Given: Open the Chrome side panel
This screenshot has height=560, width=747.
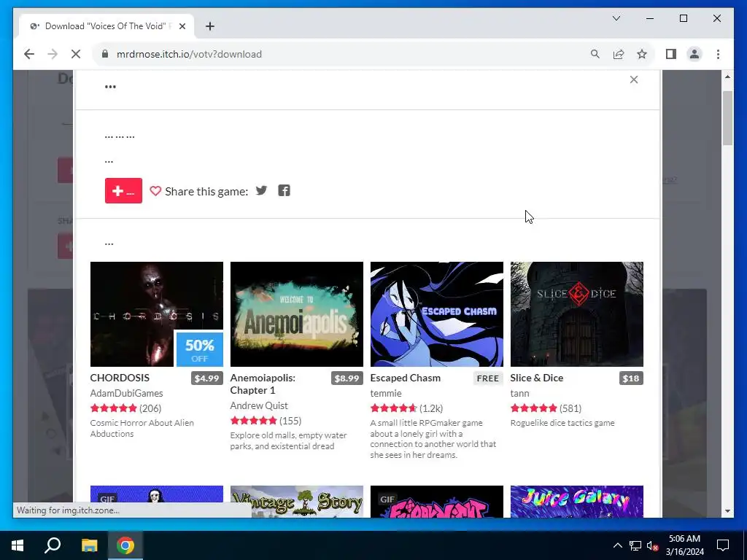Looking at the screenshot, I should (x=671, y=54).
